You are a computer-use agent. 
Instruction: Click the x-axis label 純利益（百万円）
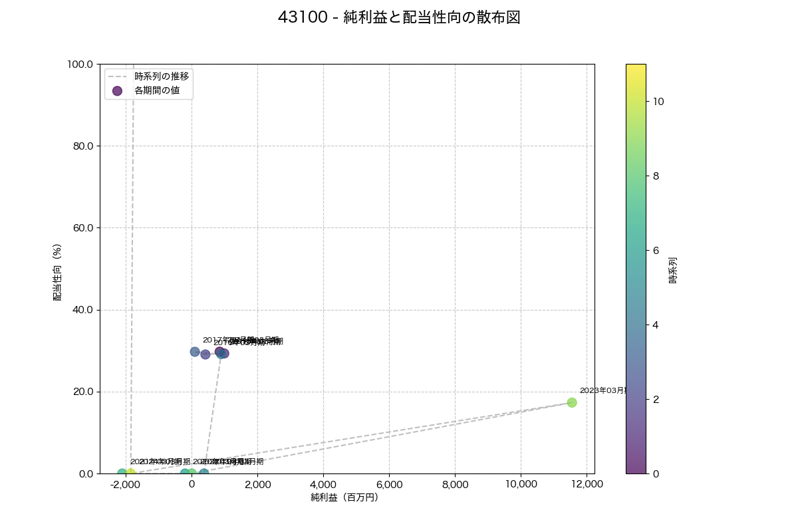coord(344,497)
